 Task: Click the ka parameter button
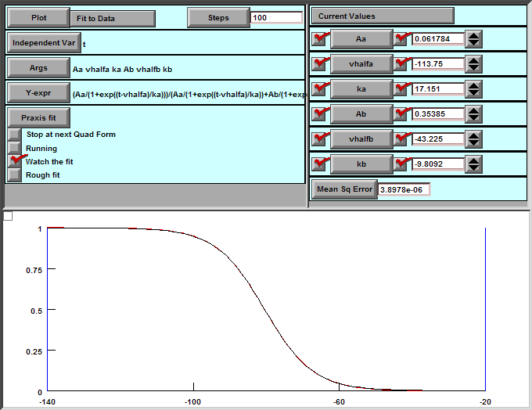click(361, 89)
